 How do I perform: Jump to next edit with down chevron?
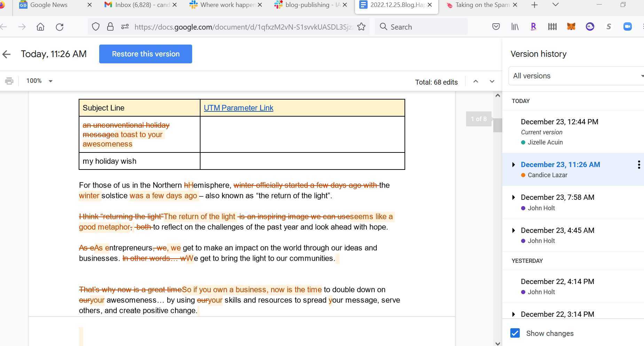coord(492,81)
